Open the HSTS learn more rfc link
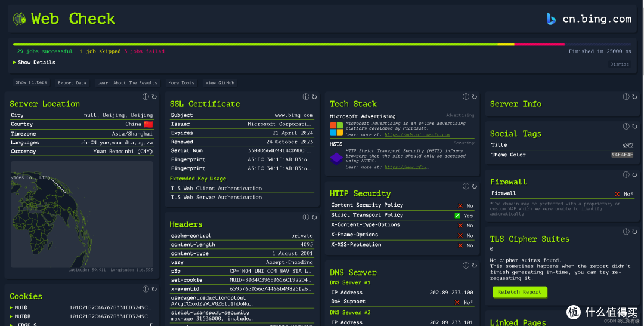This screenshot has width=644, height=326. 407,167
